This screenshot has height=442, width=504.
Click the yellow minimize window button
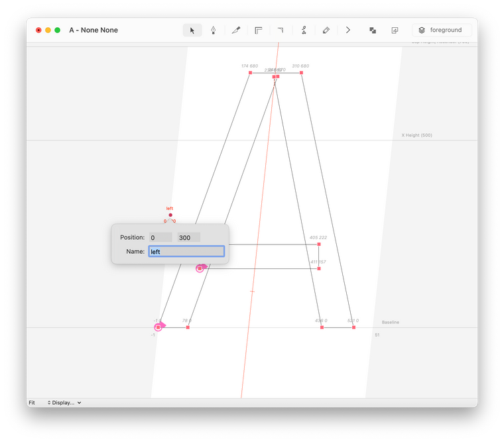tap(48, 30)
